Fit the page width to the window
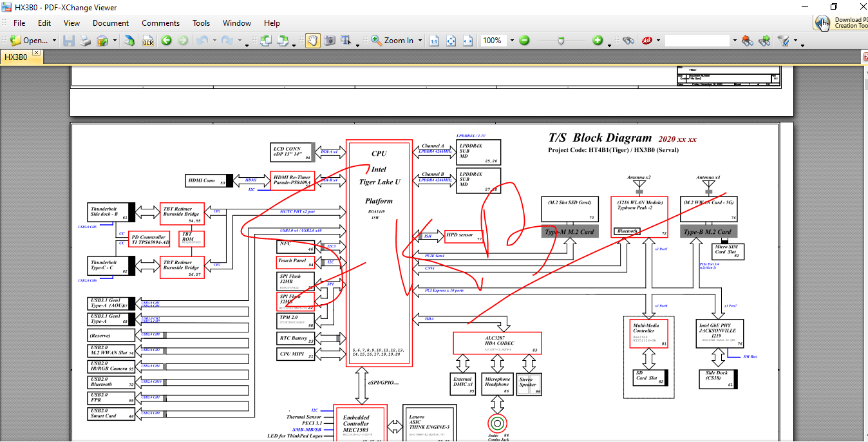 point(468,41)
